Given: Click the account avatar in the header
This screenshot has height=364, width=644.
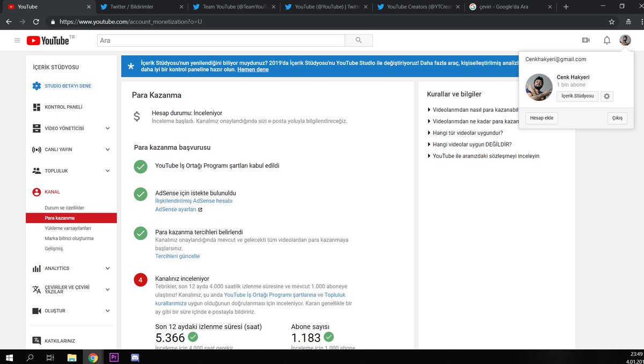Looking at the screenshot, I should coord(625,40).
